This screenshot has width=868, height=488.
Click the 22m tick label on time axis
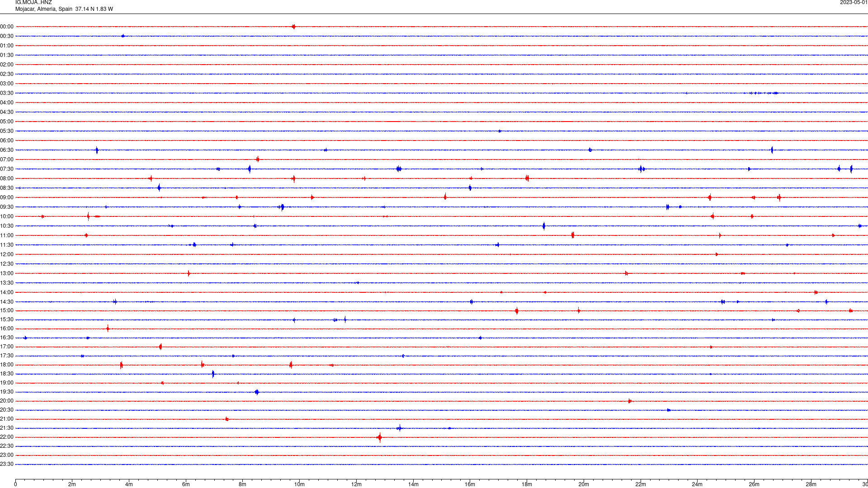(x=641, y=484)
